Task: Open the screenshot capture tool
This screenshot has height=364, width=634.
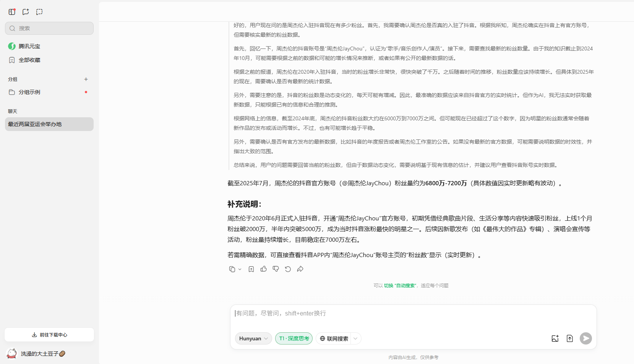Action: (x=39, y=12)
